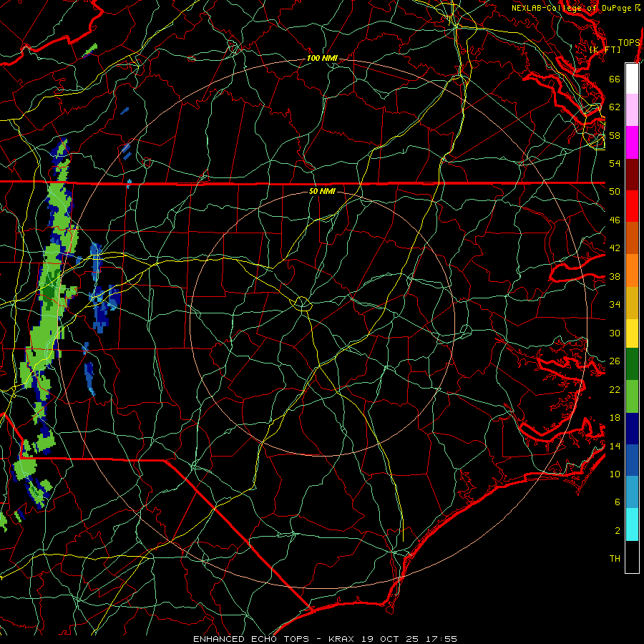Click the navy blue legend swatch
This screenshot has width=644, height=644.
pos(632,429)
